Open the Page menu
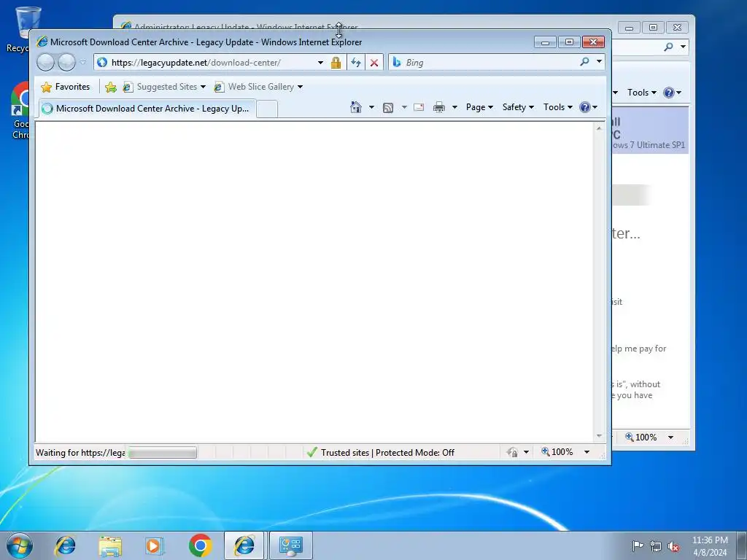This screenshot has width=747, height=560. point(479,107)
